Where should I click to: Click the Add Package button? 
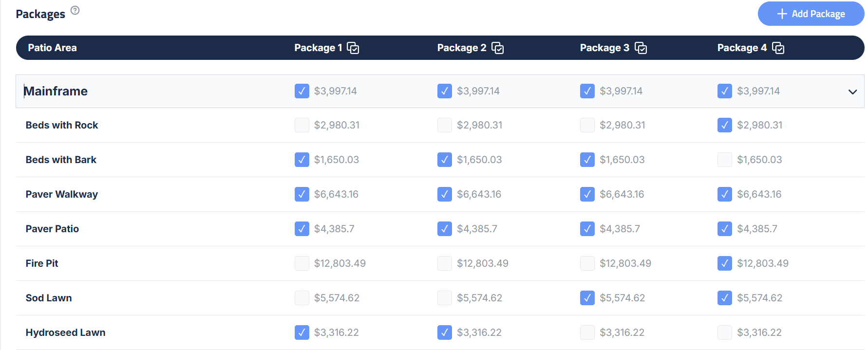click(x=811, y=14)
